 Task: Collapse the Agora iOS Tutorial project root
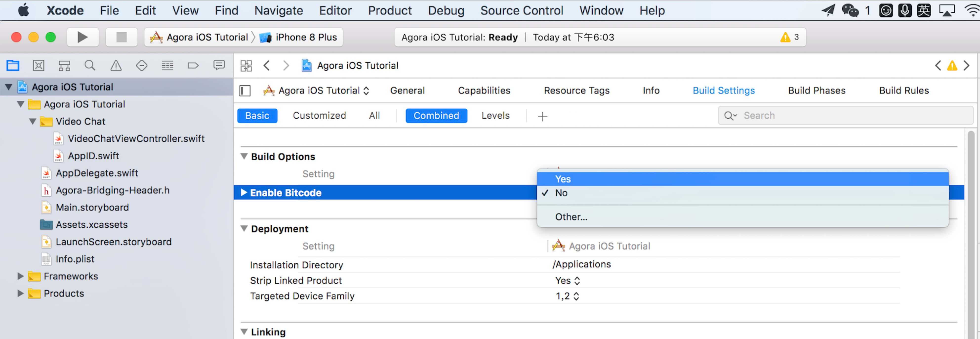coord(8,87)
